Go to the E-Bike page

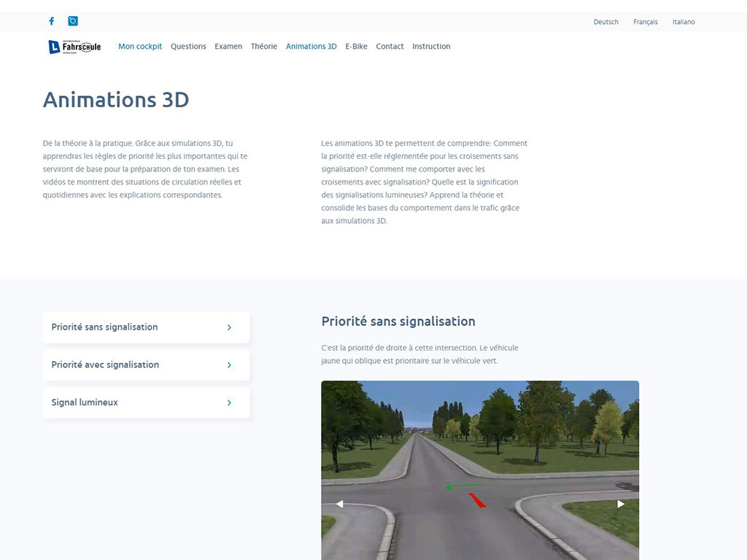pyautogui.click(x=357, y=47)
